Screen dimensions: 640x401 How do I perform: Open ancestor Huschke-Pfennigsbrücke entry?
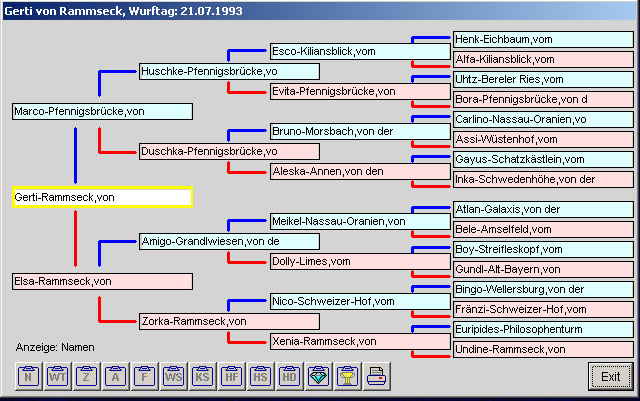point(229,72)
